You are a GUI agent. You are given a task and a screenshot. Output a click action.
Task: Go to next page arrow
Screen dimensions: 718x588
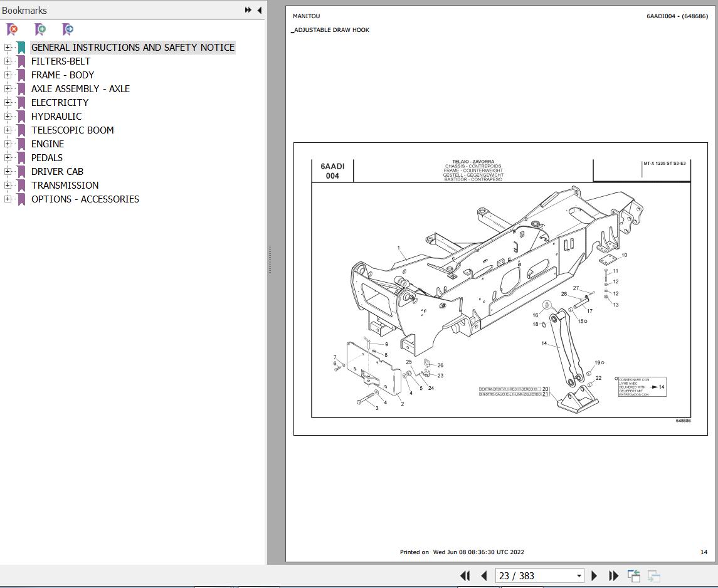coord(594,575)
